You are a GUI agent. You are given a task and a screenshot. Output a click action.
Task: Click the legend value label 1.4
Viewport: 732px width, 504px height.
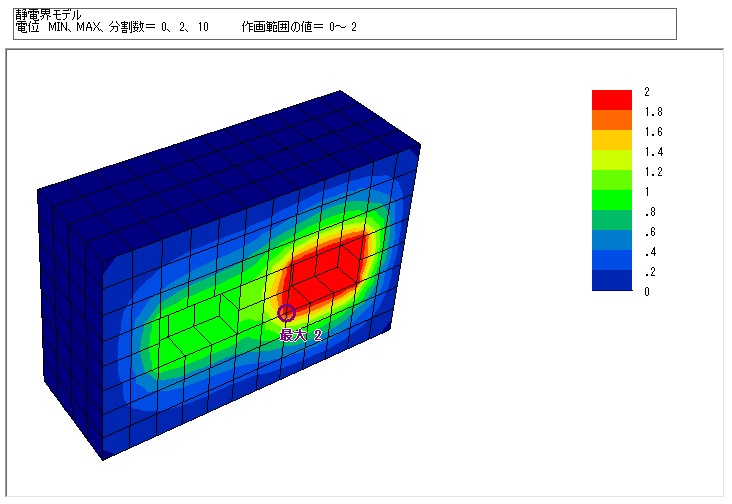tap(653, 152)
